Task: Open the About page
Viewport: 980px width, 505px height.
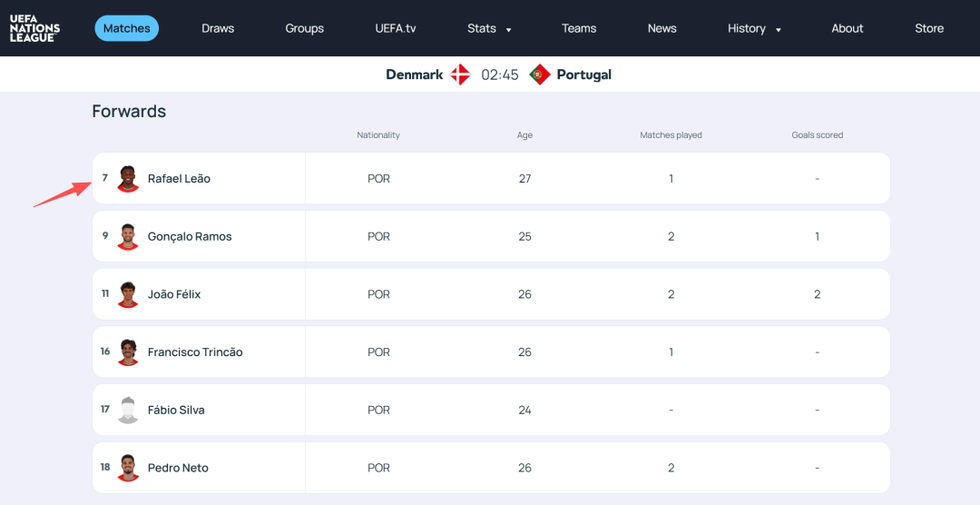Action: tap(847, 28)
